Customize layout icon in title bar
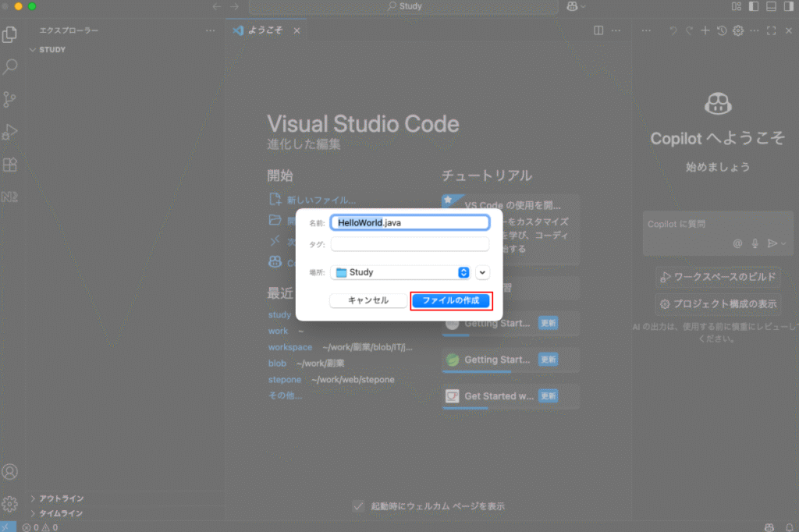 (737, 6)
